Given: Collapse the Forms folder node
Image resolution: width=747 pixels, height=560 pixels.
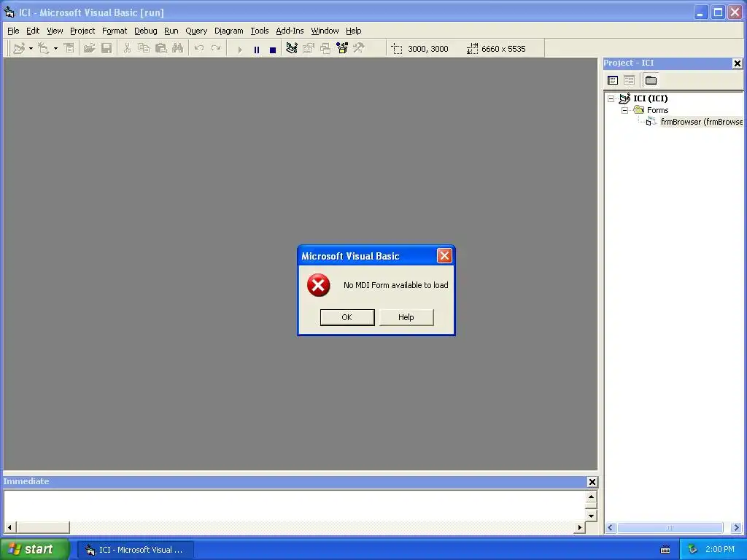Looking at the screenshot, I should click(x=624, y=110).
